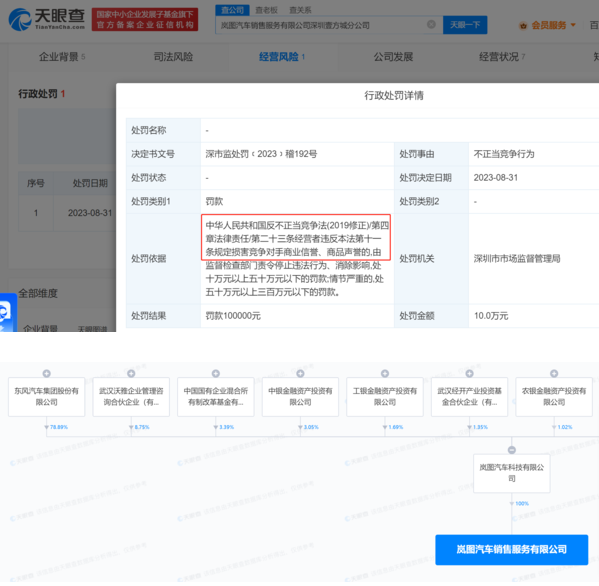
Task: Click the 中国国有企业混合所有制改革基金 shareholder box
Action: [x=215, y=397]
